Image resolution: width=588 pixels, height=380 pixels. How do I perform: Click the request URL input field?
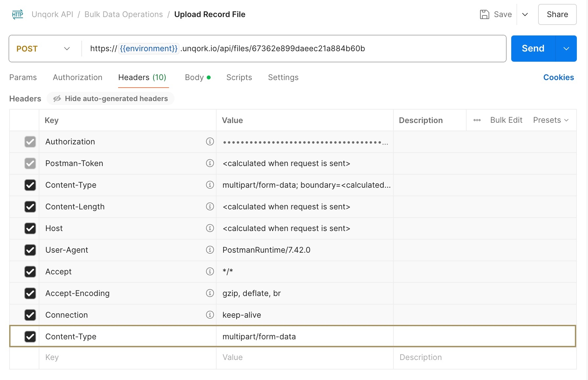pyautogui.click(x=294, y=49)
